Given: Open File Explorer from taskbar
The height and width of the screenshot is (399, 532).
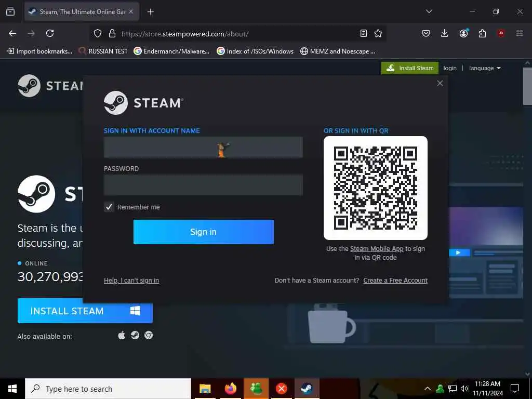Looking at the screenshot, I should point(205,389).
